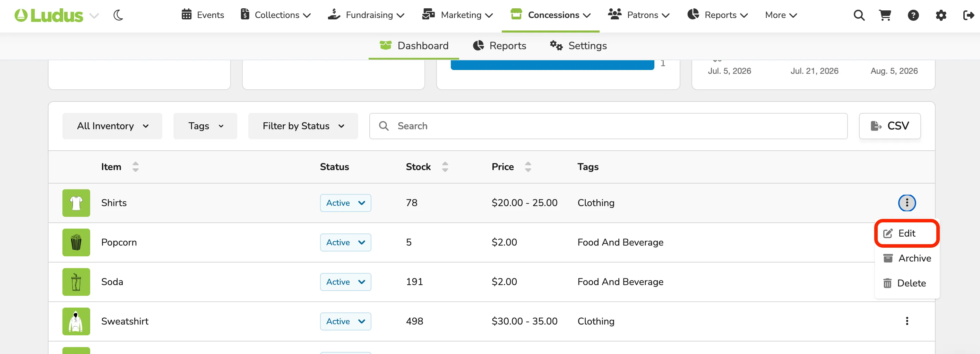Click Food And Beverage tag on Soda row
980x354 pixels.
[x=620, y=282]
